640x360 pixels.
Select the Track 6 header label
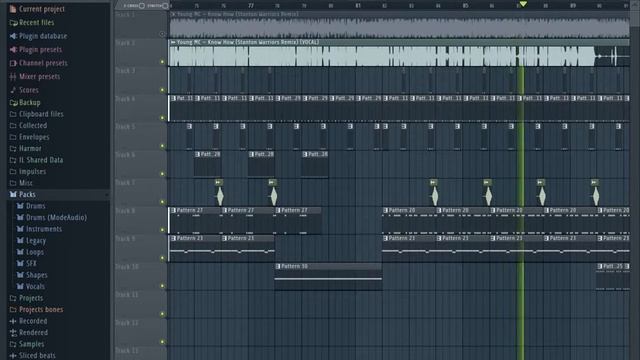tap(125, 155)
